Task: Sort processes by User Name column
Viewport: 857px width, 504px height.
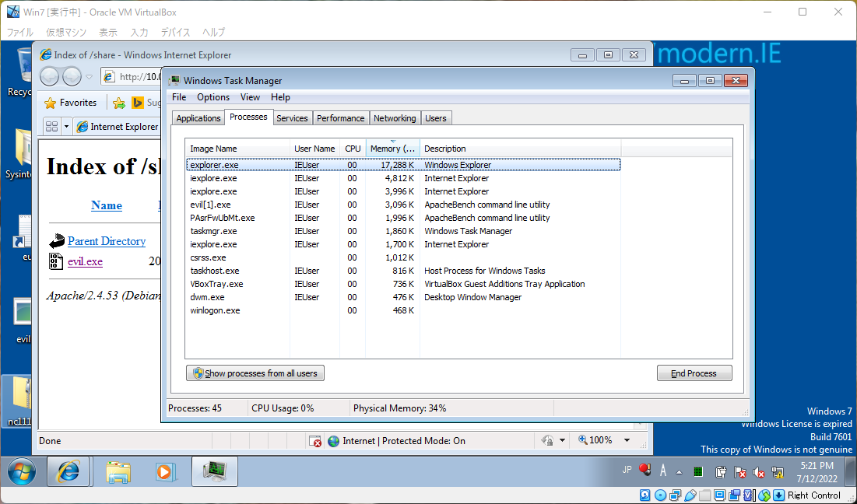Action: (x=314, y=149)
